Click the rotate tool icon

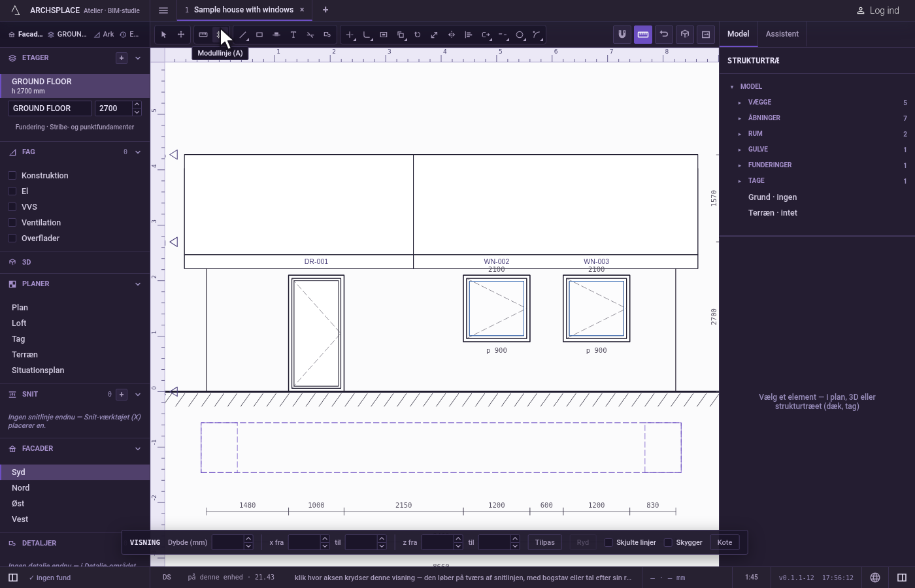[418, 35]
